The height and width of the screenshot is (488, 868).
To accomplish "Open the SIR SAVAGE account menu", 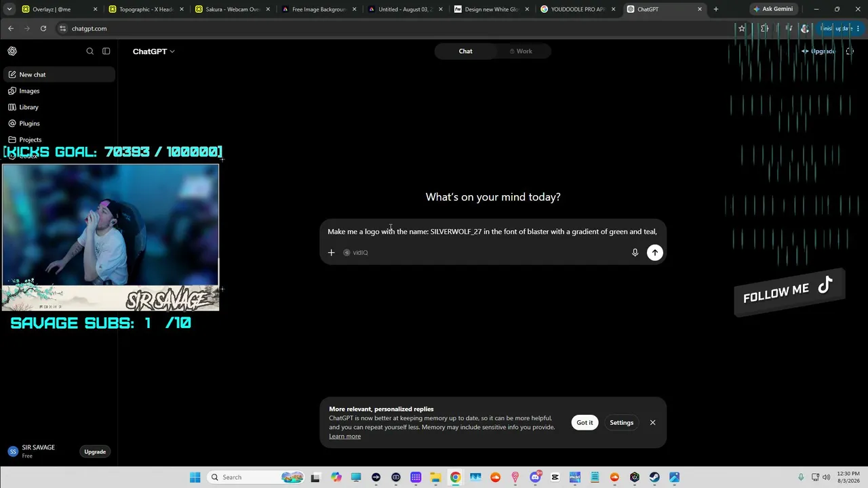I will point(39,451).
